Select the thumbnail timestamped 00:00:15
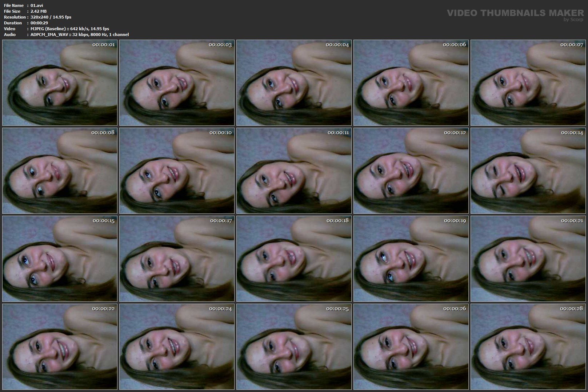 60,259
